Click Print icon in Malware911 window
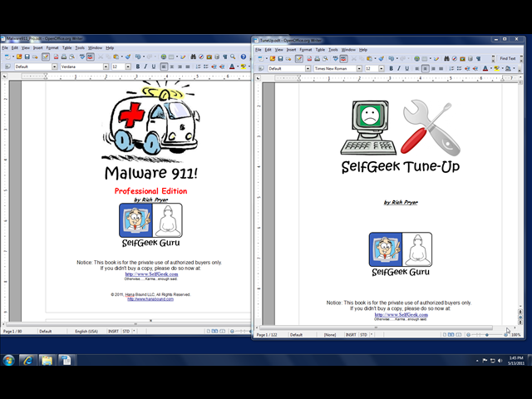The width and height of the screenshot is (532, 399). pos(64,57)
